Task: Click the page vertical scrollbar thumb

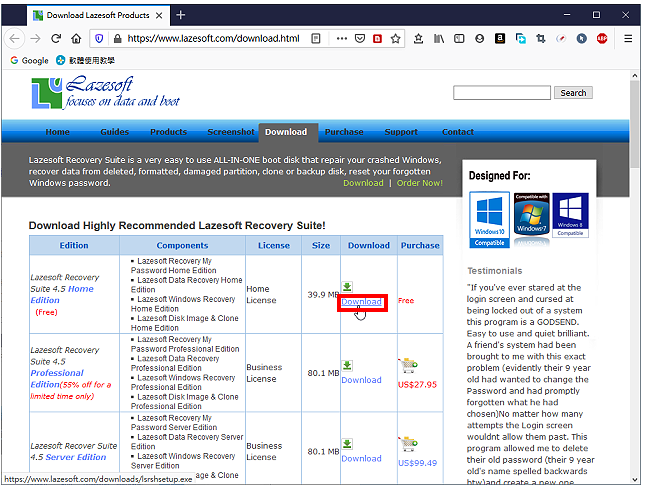Action: coord(634,124)
